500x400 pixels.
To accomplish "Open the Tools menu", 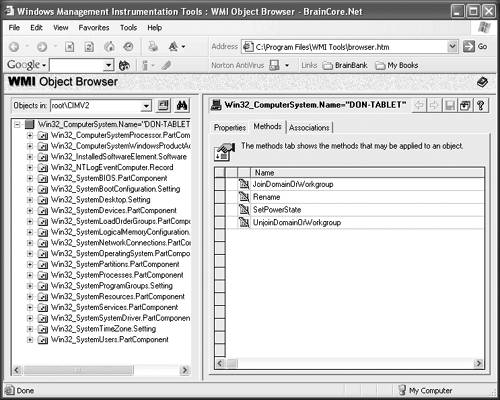I will (x=128, y=28).
